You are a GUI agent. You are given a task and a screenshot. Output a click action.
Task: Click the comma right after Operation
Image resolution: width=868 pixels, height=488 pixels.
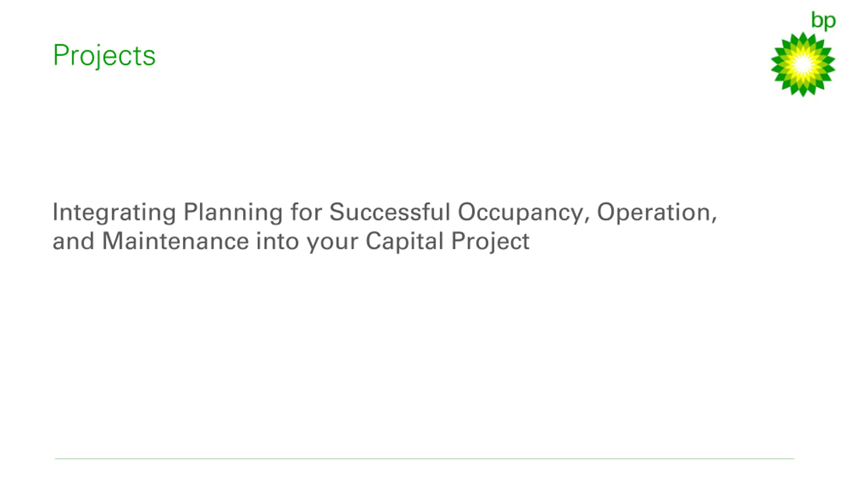click(714, 220)
